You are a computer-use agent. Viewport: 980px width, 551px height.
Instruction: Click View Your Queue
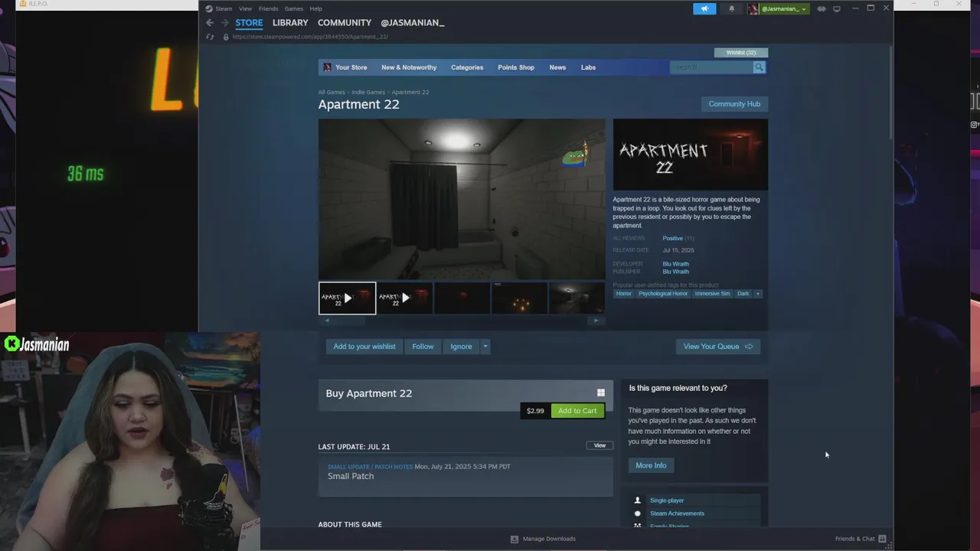tap(718, 347)
